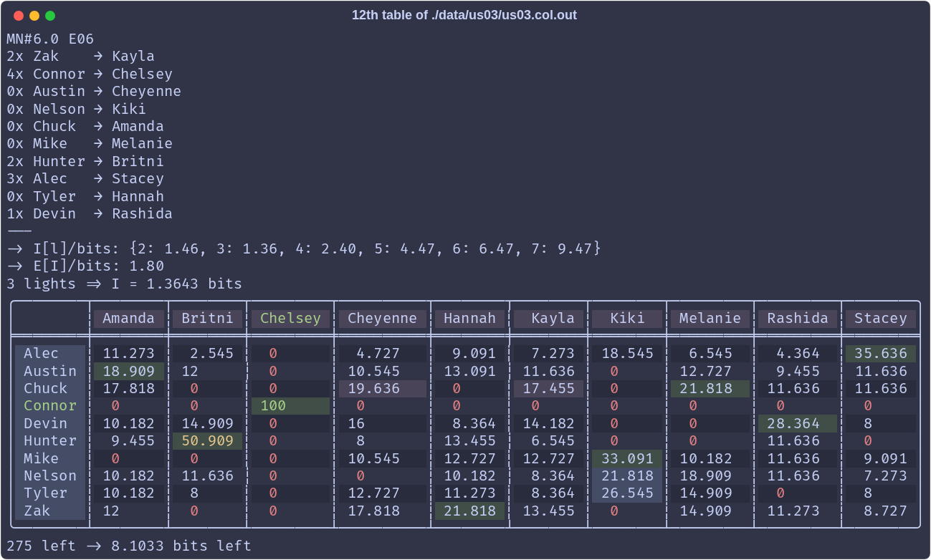The width and height of the screenshot is (931, 560).
Task: Click the '275 left → 8.1033 bits left' status line
Action: (129, 546)
